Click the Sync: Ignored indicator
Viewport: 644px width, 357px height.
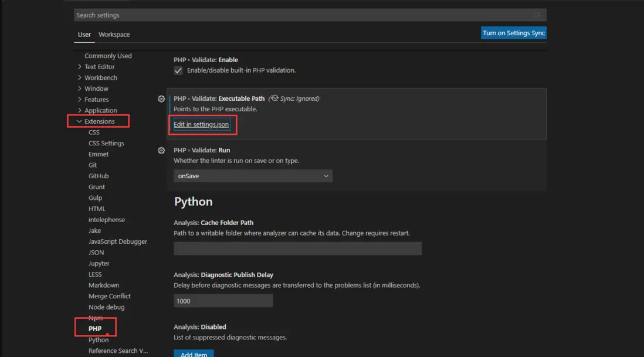point(294,98)
